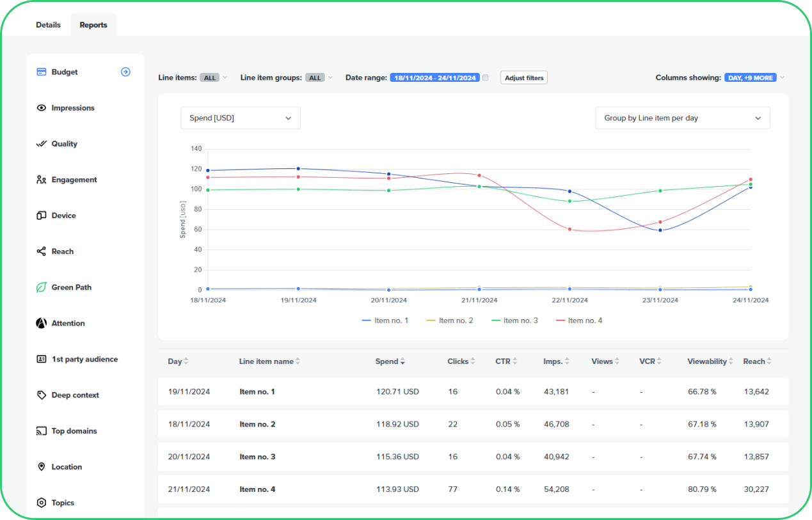
Task: Open the Budget report icon
Action: (42, 72)
